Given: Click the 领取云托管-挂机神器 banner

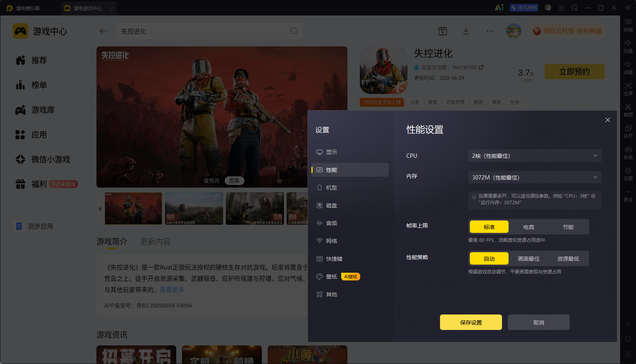Looking at the screenshot, I should [x=567, y=31].
